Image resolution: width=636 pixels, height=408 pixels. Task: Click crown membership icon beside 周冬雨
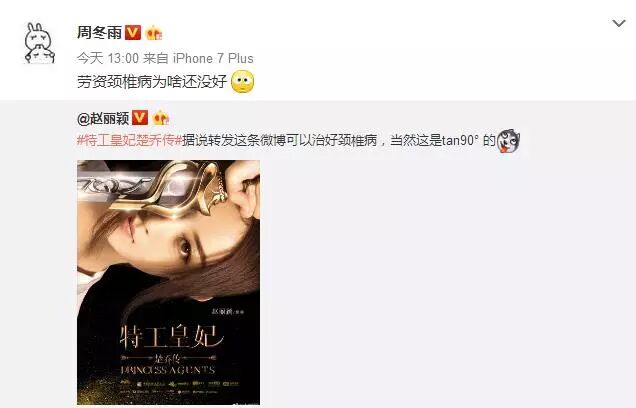[x=154, y=32]
